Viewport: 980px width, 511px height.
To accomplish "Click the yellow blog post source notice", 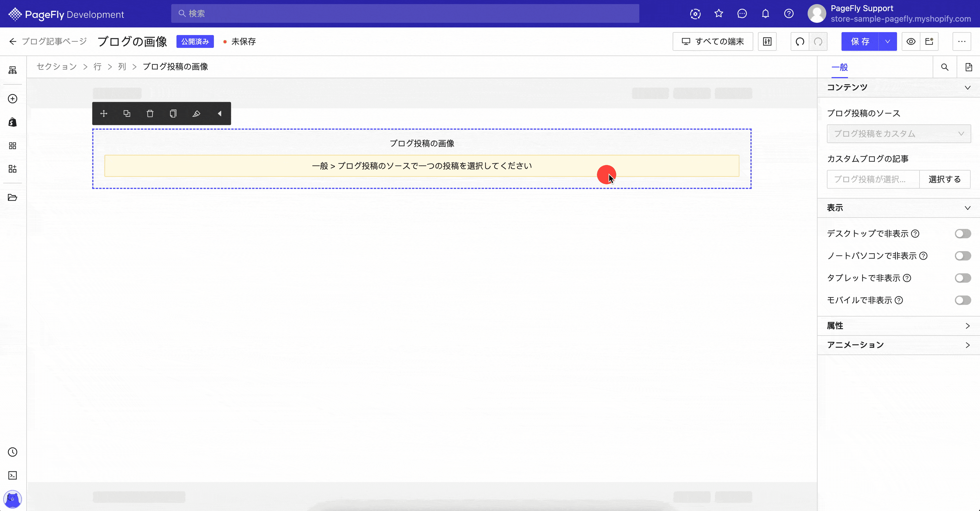I will tap(422, 166).
